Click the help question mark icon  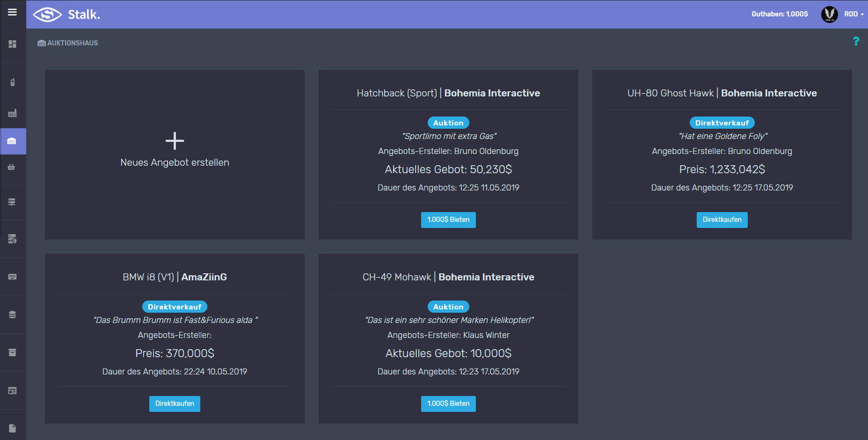[x=856, y=41]
